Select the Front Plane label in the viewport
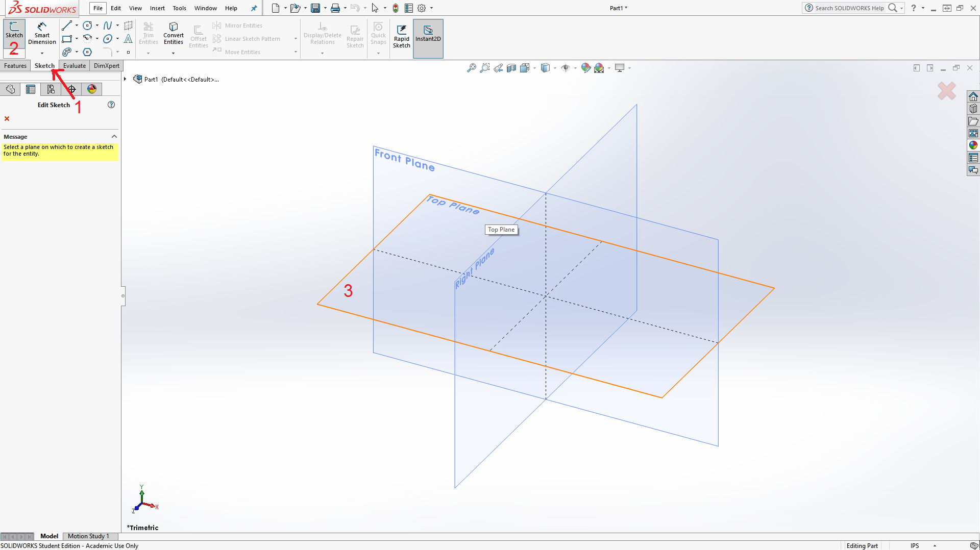980x550 pixels. tap(404, 160)
